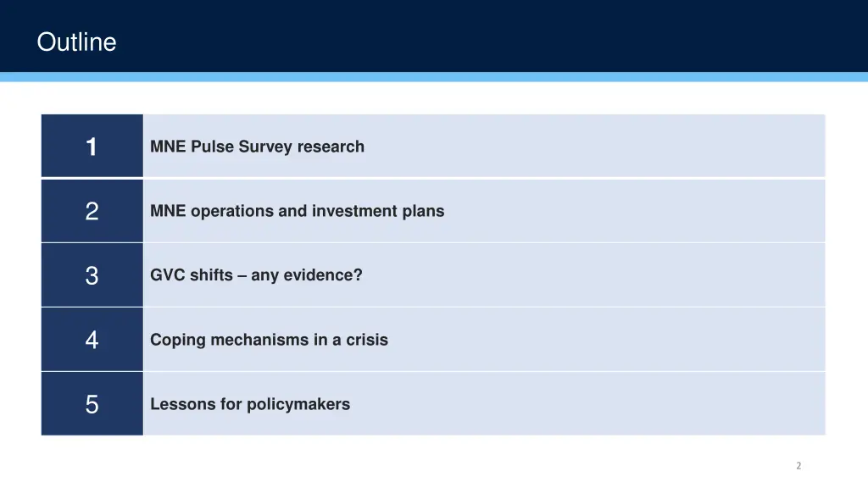Select the number 1 box
The image size is (868, 488).
coord(92,146)
